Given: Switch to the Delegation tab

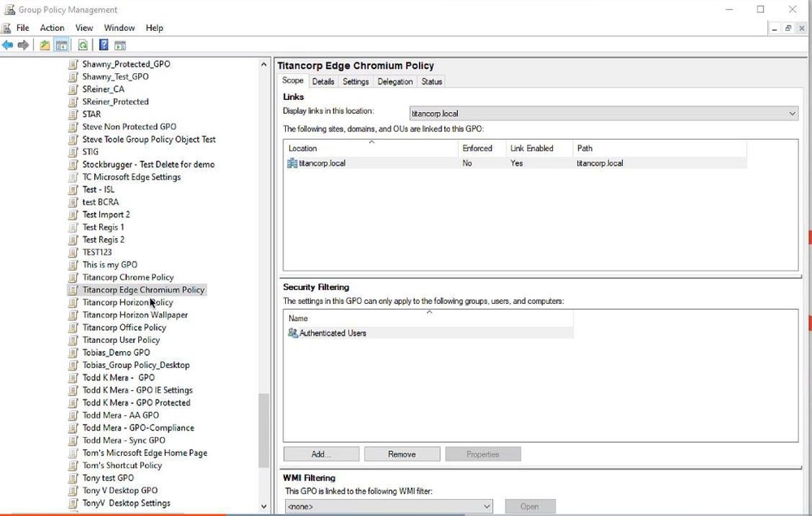Looking at the screenshot, I should pyautogui.click(x=395, y=82).
